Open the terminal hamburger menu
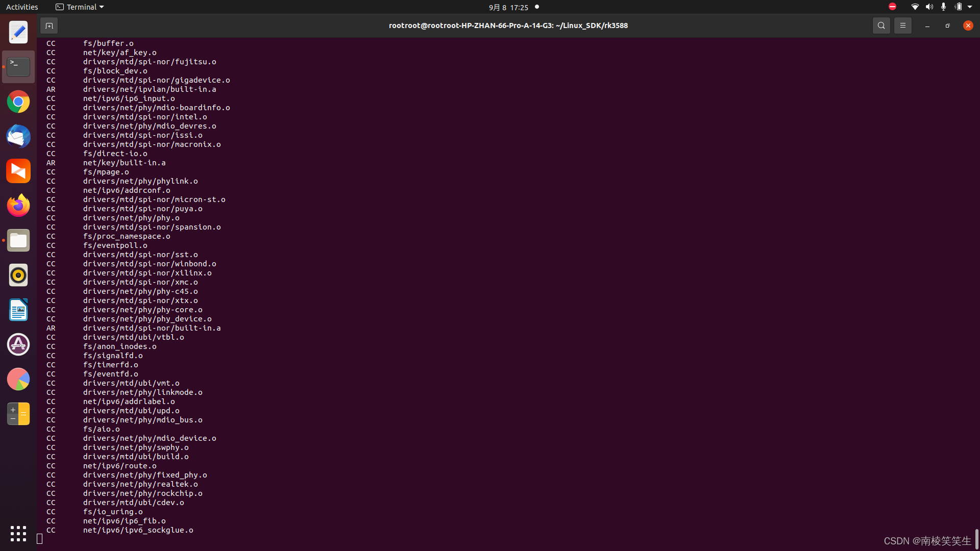The width and height of the screenshot is (980, 551). [x=902, y=25]
